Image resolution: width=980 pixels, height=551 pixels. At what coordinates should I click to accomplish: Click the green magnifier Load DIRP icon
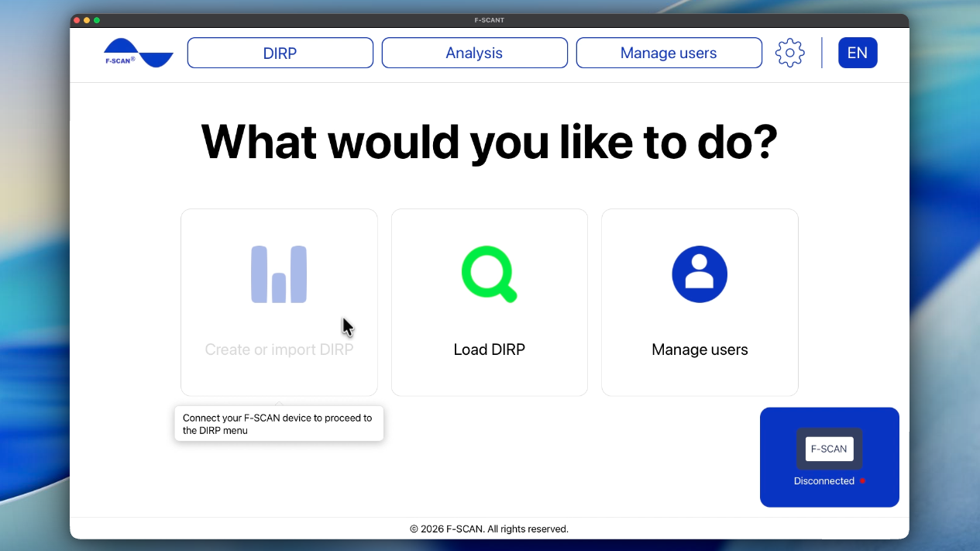tap(490, 274)
